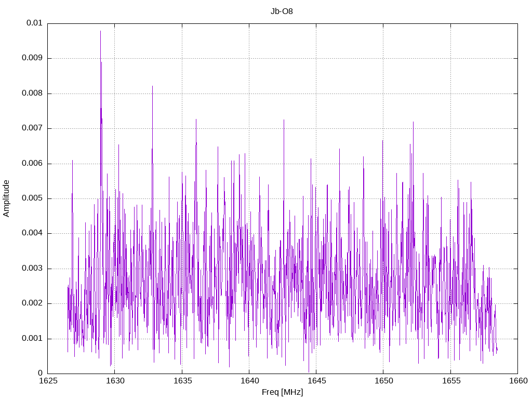The height and width of the screenshot is (399, 532).
Task: Click the x-axis tick label 1645
Action: 316,381
